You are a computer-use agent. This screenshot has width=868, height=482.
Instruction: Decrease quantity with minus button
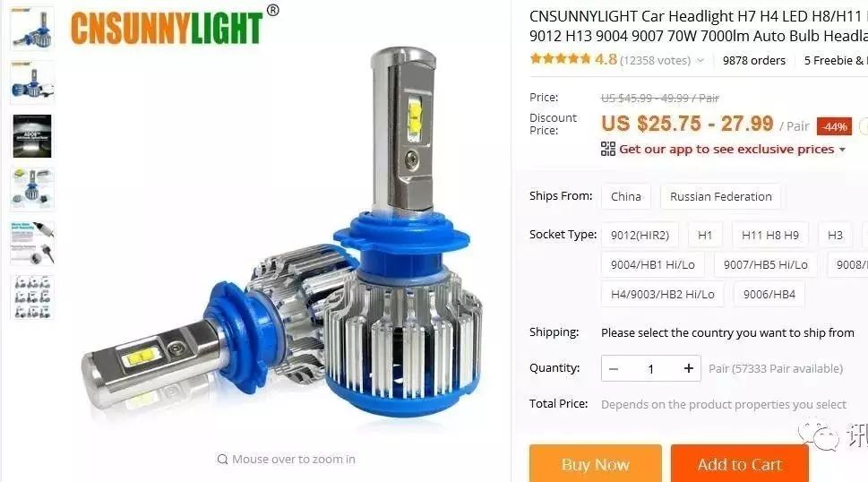pos(614,368)
